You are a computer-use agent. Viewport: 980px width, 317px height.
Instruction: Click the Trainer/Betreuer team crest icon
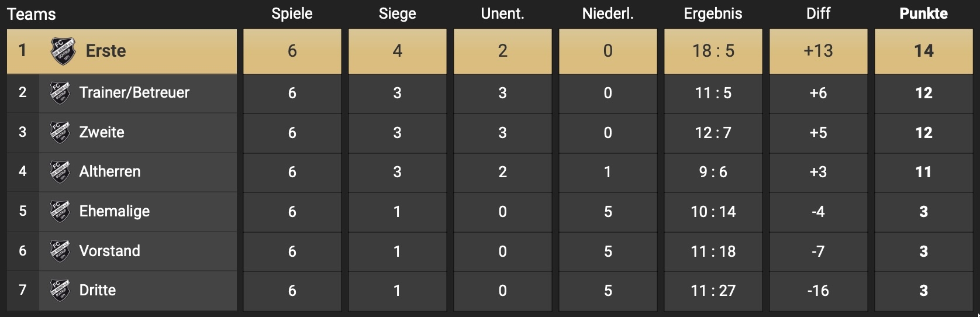[x=60, y=93]
